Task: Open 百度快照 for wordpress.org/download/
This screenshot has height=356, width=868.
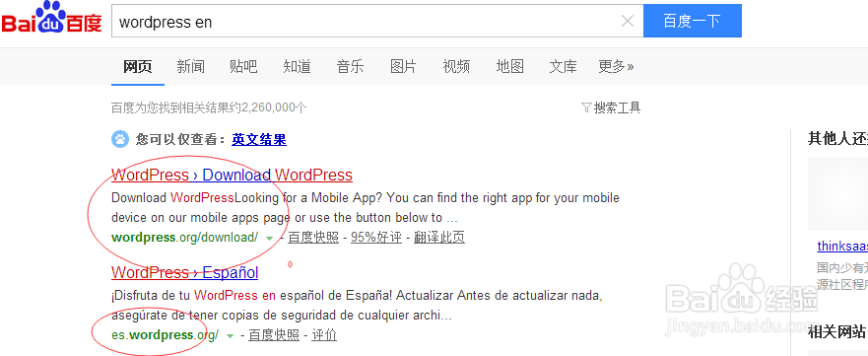Action: tap(313, 238)
